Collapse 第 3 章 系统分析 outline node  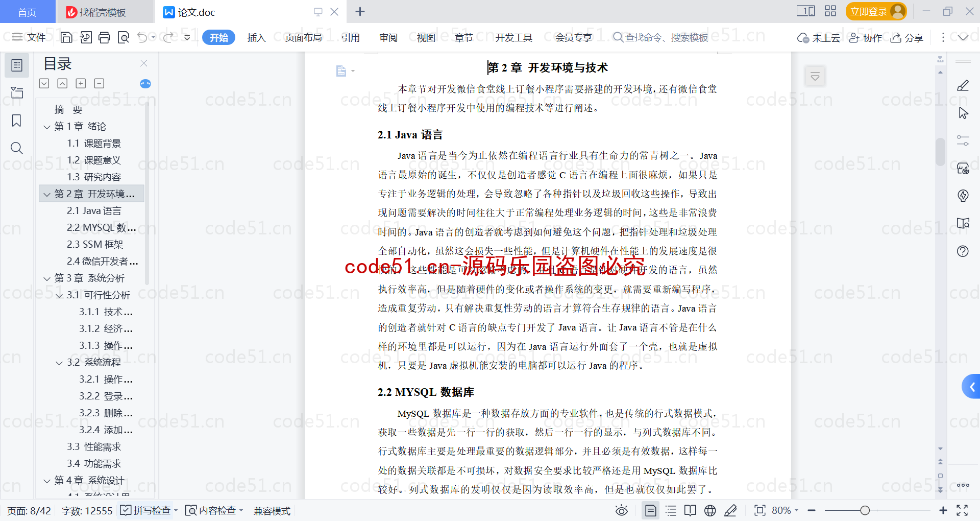[x=47, y=278]
